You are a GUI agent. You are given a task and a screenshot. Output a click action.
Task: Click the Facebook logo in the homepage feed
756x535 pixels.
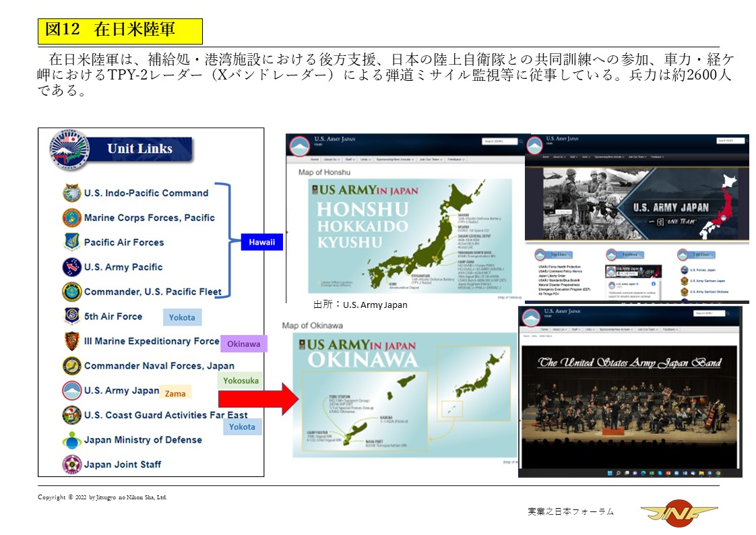coord(654,284)
